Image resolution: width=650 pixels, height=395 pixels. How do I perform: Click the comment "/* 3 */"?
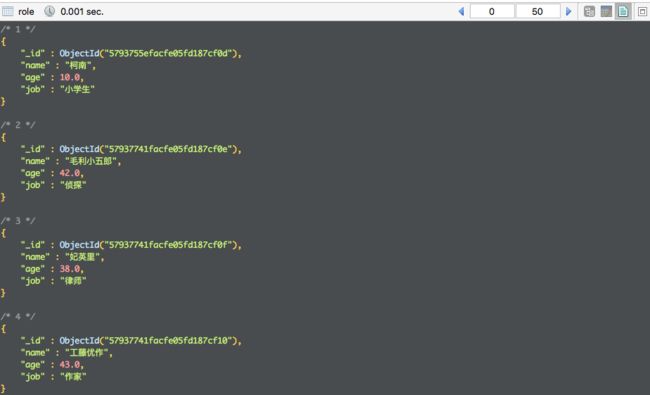tap(18, 221)
